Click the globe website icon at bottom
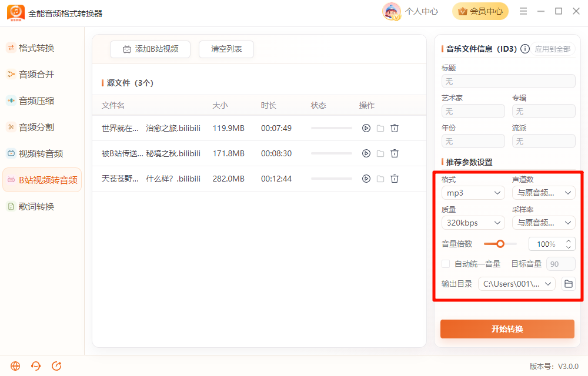 15,366
